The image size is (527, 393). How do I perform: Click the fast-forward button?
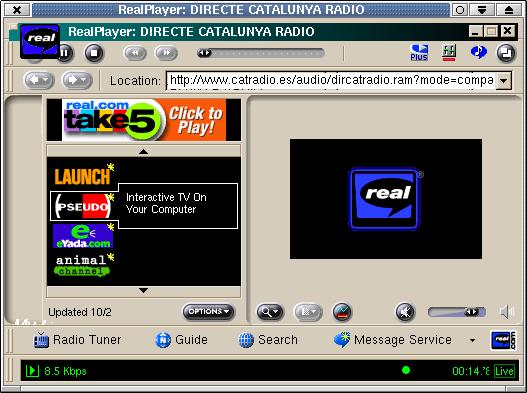[166, 53]
